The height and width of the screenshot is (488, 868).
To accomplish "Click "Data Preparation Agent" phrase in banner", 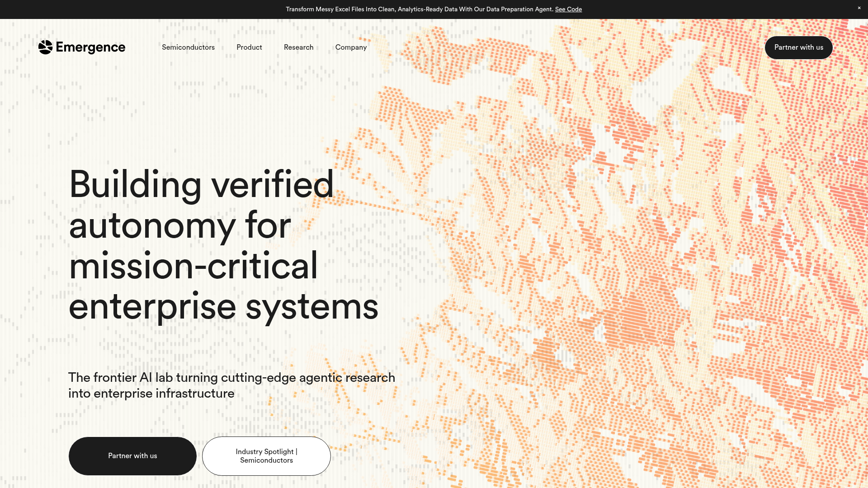I will [x=519, y=9].
